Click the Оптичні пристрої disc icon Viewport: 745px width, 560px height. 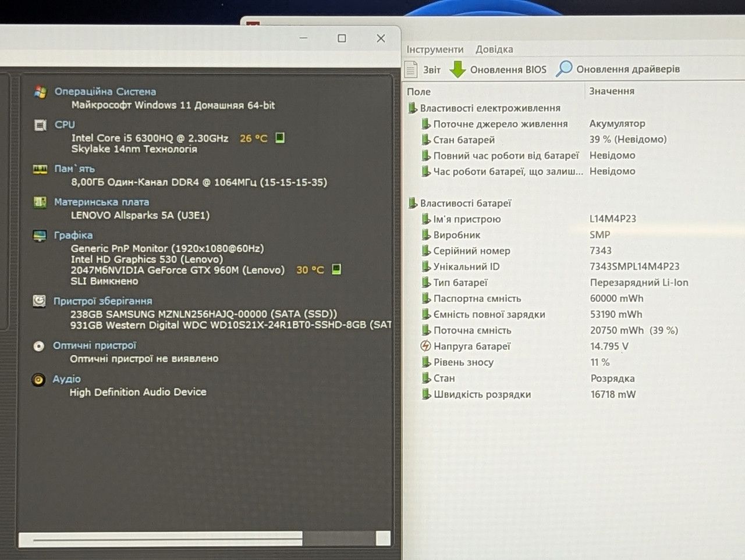(39, 346)
